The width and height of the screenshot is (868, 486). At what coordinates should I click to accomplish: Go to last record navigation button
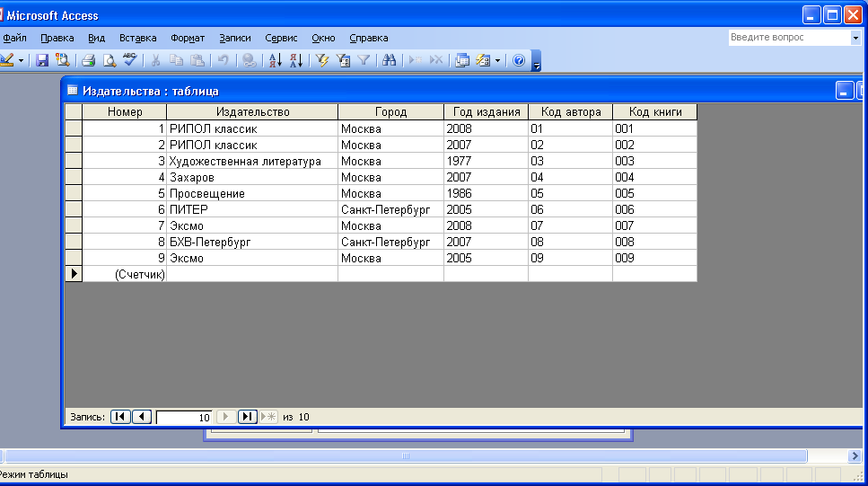pyautogui.click(x=248, y=417)
